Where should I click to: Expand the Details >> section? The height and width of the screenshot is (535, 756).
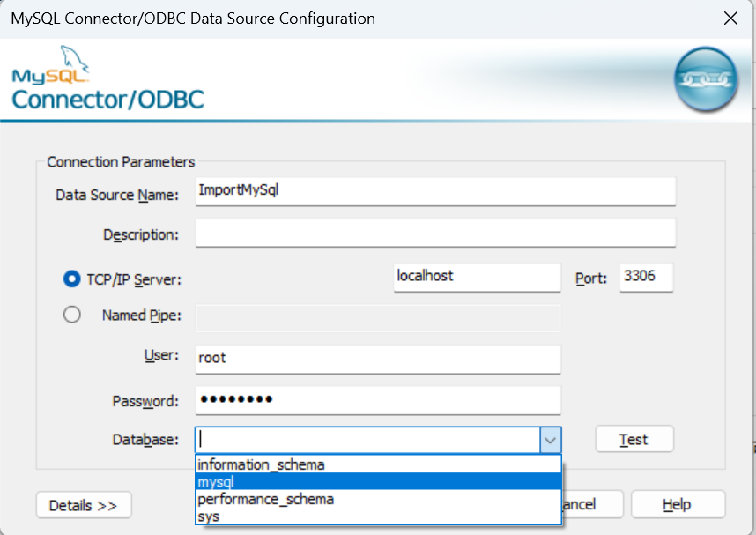(x=84, y=505)
